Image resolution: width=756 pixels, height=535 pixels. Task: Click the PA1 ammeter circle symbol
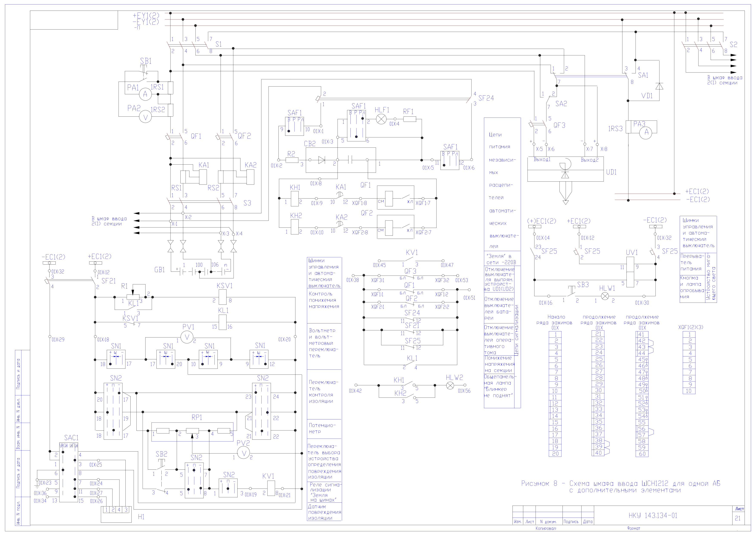tap(145, 94)
